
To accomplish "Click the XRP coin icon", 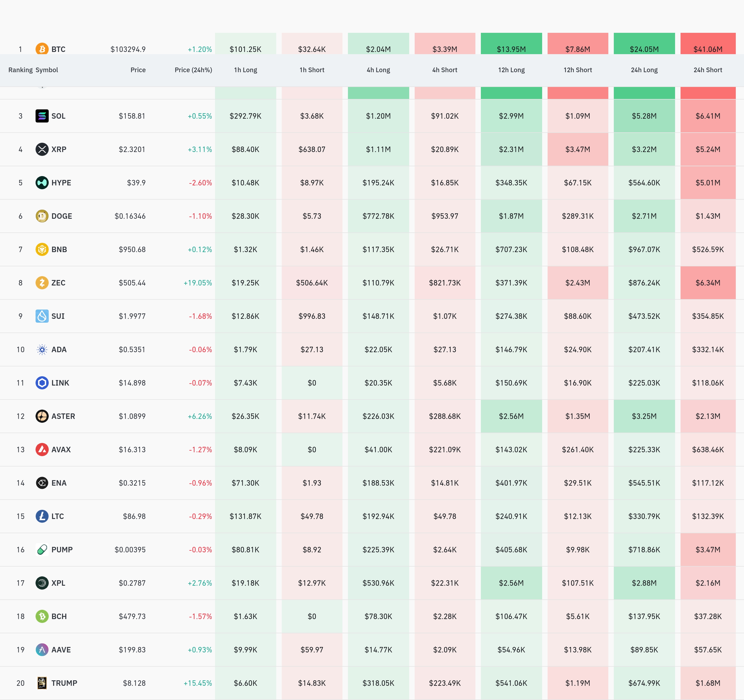I will (42, 149).
